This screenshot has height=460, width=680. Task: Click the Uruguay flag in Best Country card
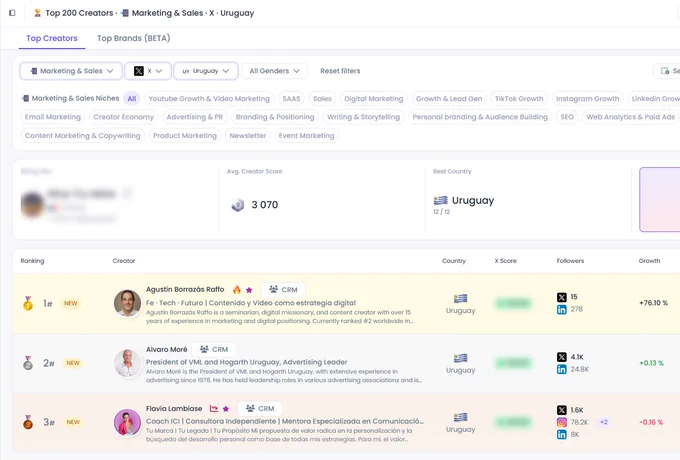[x=440, y=200]
